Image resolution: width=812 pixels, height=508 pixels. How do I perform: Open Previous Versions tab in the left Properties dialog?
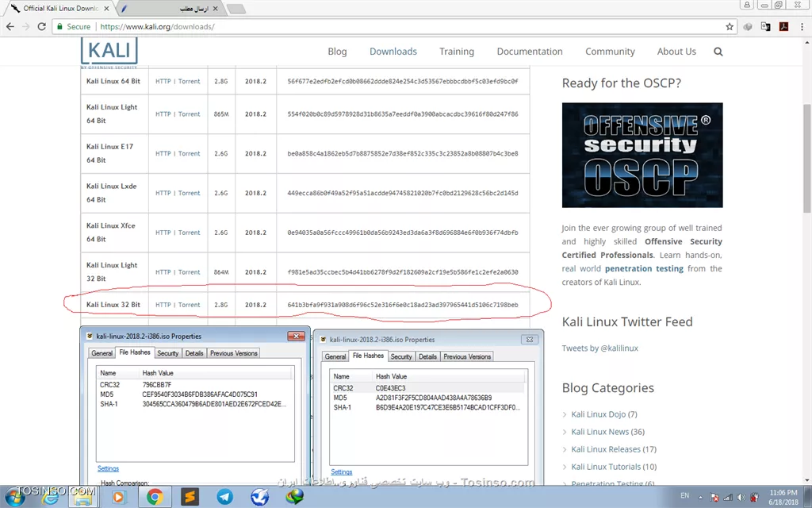[234, 353]
